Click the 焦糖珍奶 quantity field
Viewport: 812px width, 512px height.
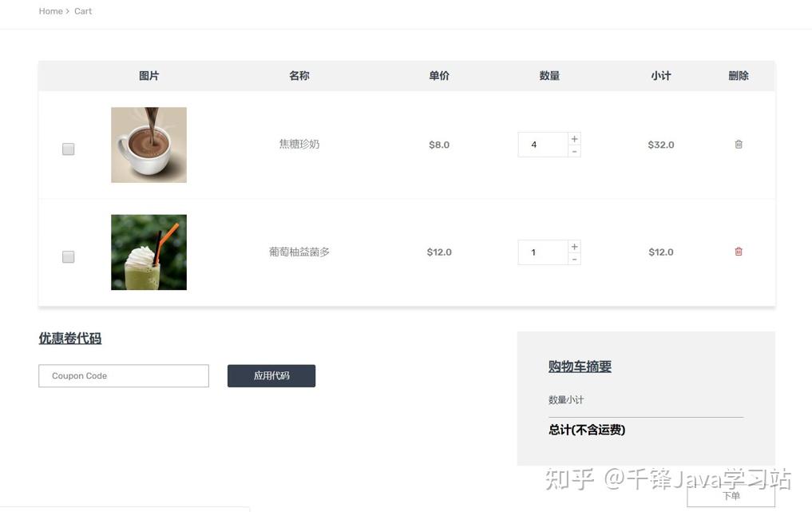[x=543, y=145]
